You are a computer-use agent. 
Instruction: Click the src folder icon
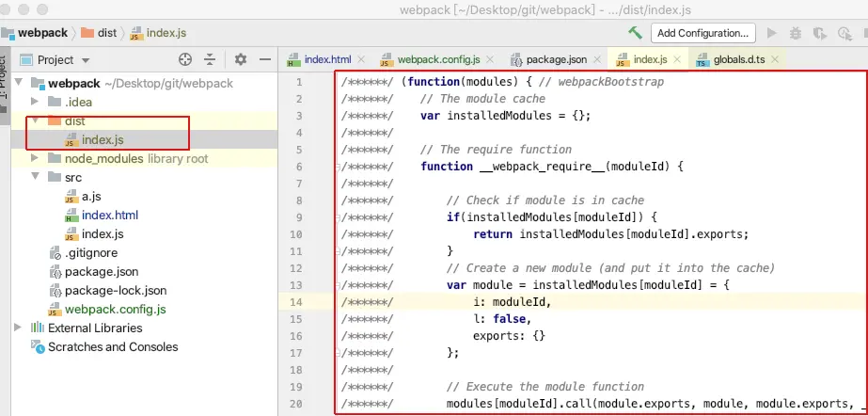tap(55, 177)
